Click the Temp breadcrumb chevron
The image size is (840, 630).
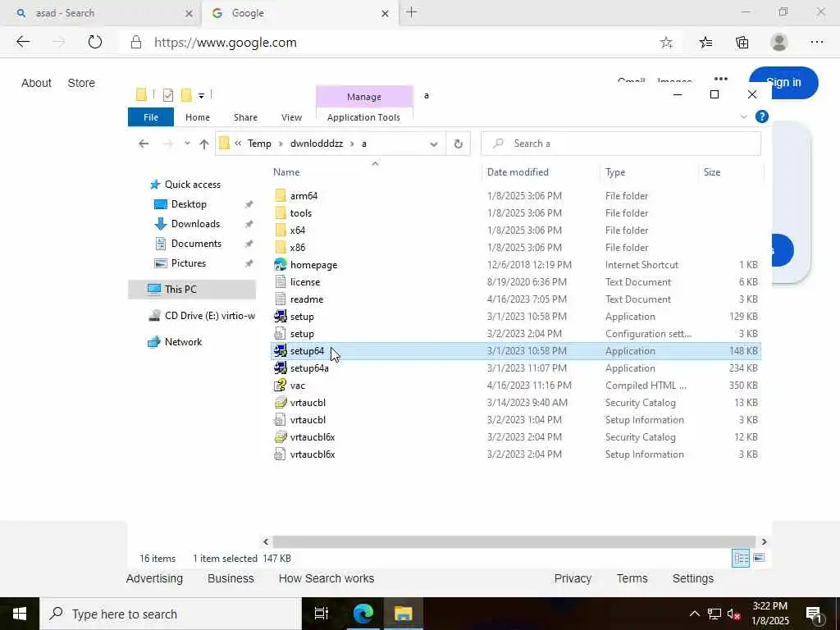tap(281, 144)
